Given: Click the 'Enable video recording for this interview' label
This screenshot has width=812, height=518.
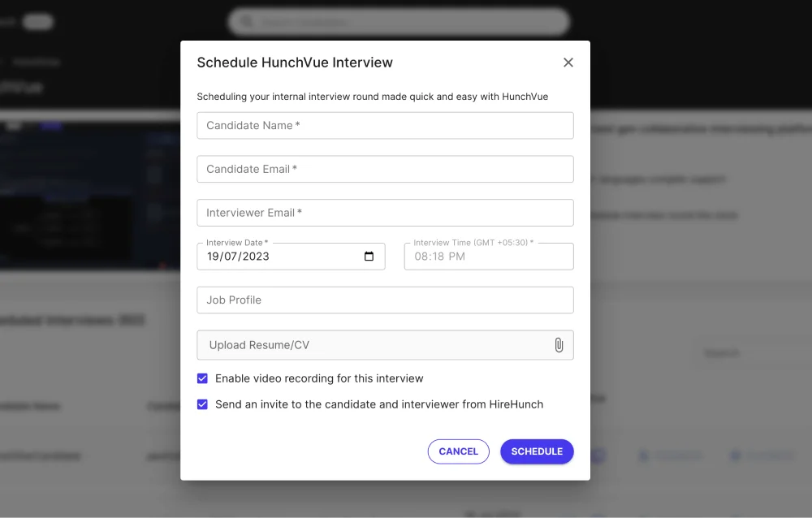Looking at the screenshot, I should (319, 378).
